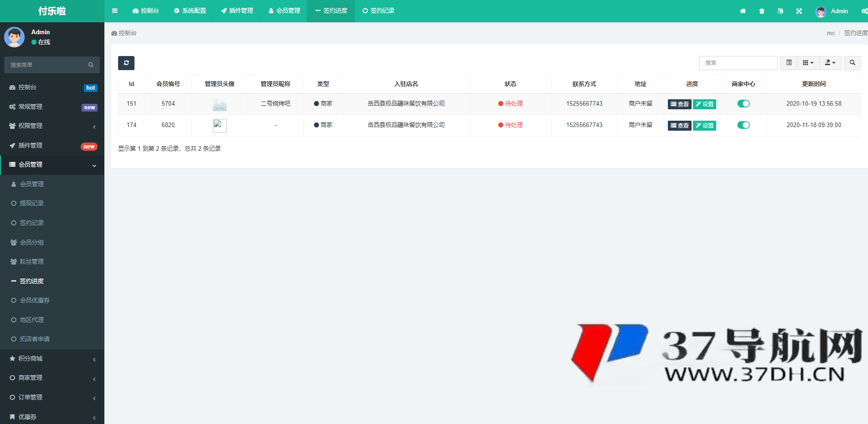Switch to the 签约记录 tab
This screenshot has height=424, width=868.
tap(377, 11)
